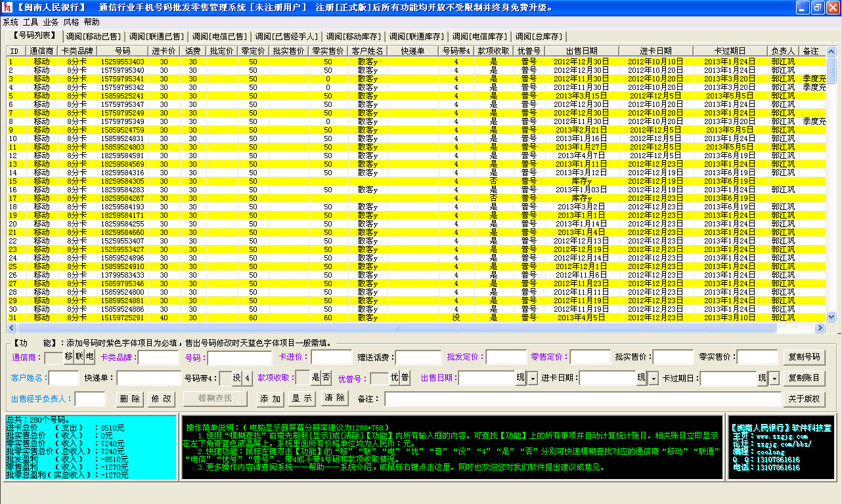Click the 现 button beside 卡过期日
The width and height of the screenshot is (842, 504).
click(x=763, y=379)
